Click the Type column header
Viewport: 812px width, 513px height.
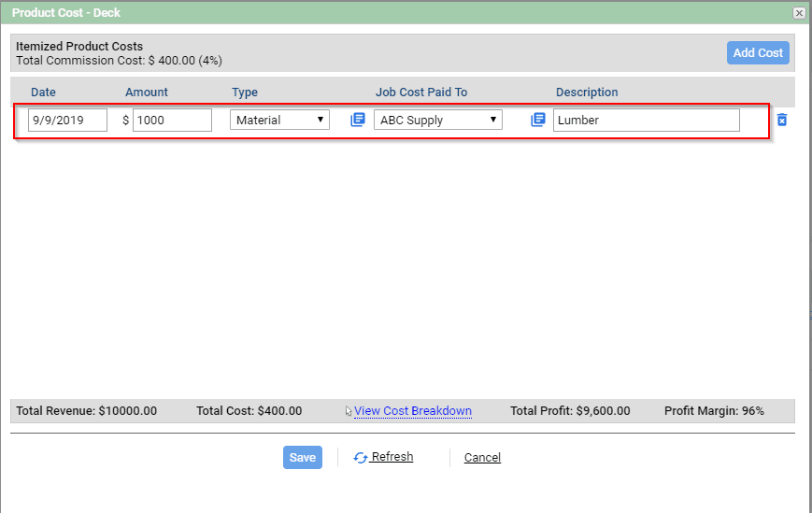[245, 93]
